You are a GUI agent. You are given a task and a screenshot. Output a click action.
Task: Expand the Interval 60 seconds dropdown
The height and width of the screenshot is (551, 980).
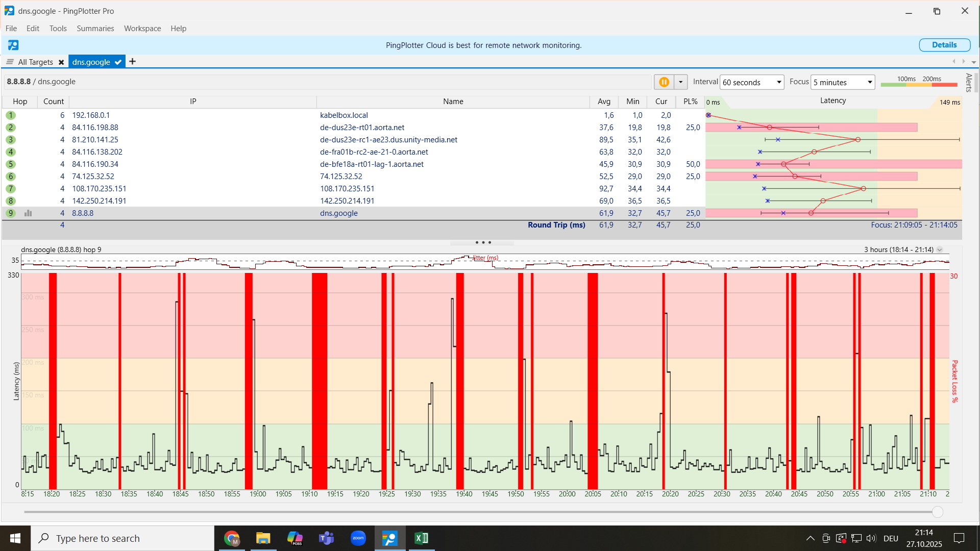point(779,82)
